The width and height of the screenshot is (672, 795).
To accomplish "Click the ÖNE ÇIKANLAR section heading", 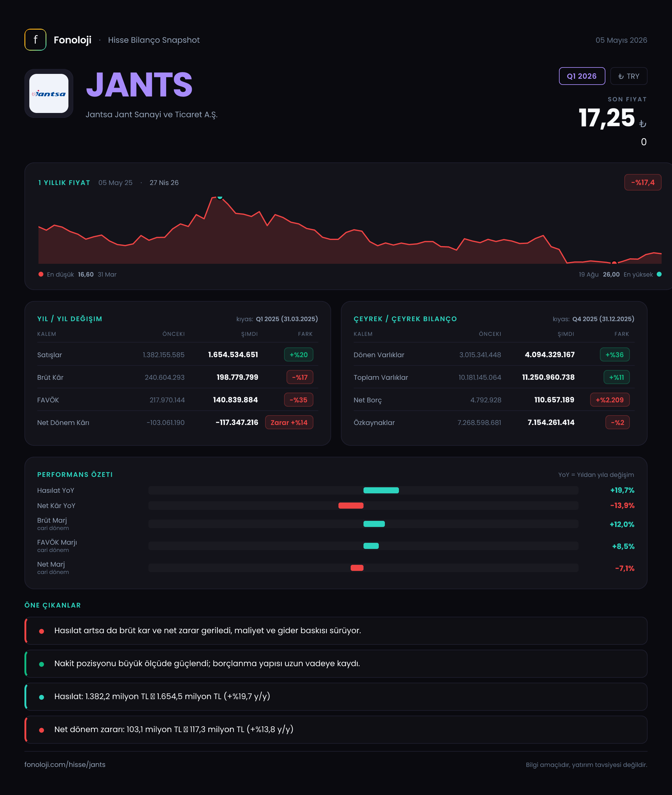I will pos(53,605).
